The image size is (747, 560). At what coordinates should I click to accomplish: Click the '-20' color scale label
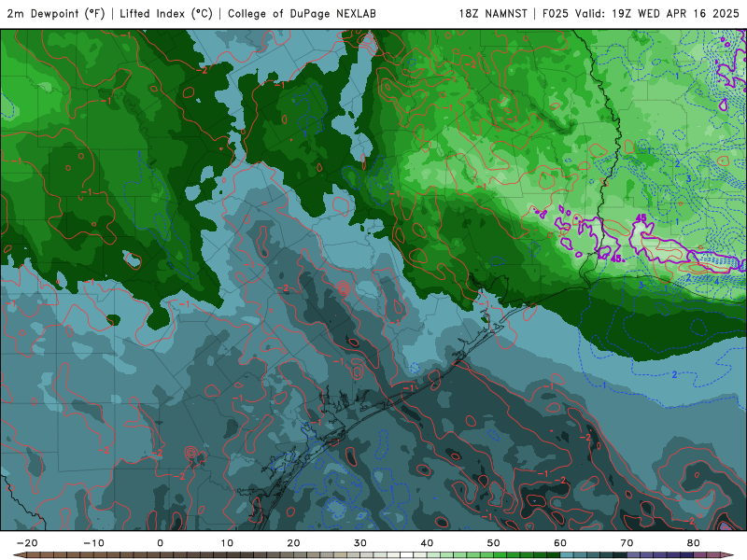[27, 543]
